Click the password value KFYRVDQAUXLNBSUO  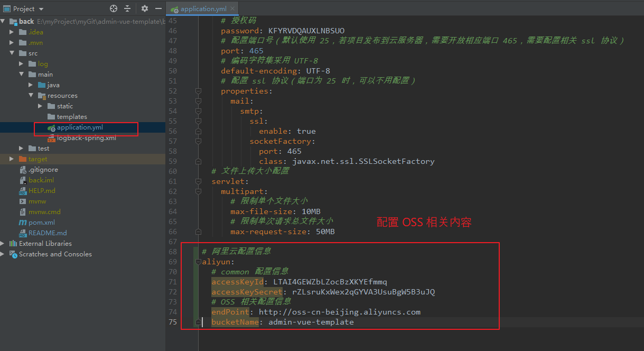[x=306, y=31]
